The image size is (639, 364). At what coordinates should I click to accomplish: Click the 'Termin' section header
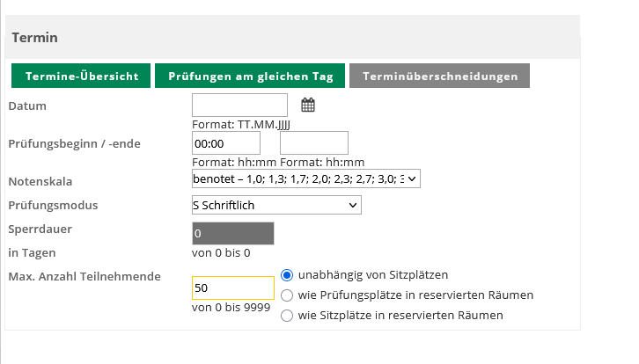click(34, 38)
